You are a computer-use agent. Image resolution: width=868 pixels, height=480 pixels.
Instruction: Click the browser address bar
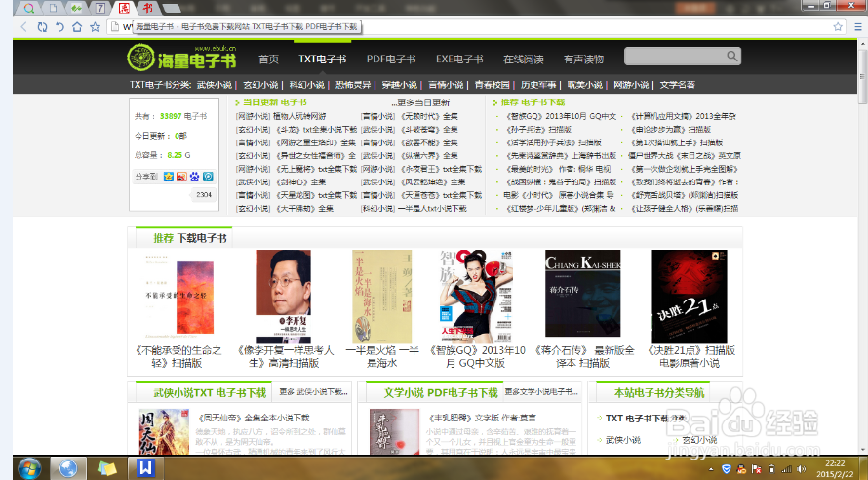(x=476, y=26)
